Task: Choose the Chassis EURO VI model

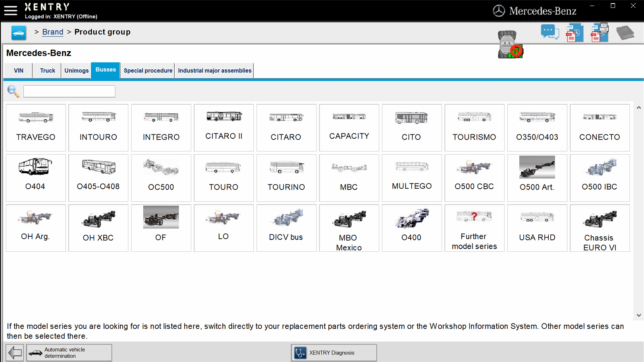Action: click(x=600, y=228)
